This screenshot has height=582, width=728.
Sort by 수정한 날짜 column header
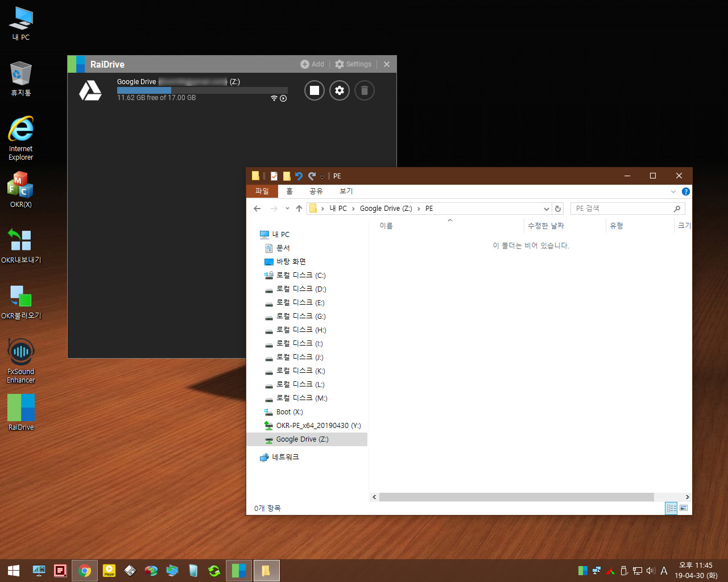click(546, 226)
